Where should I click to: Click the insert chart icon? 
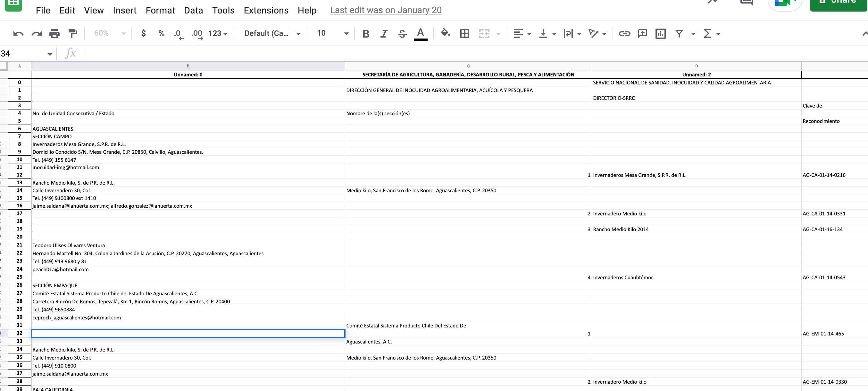click(660, 33)
